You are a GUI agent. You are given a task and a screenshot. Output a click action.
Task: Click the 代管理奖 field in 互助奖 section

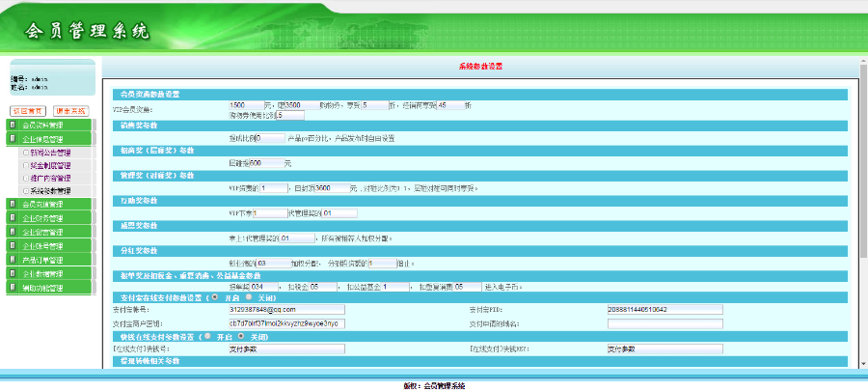[339, 213]
